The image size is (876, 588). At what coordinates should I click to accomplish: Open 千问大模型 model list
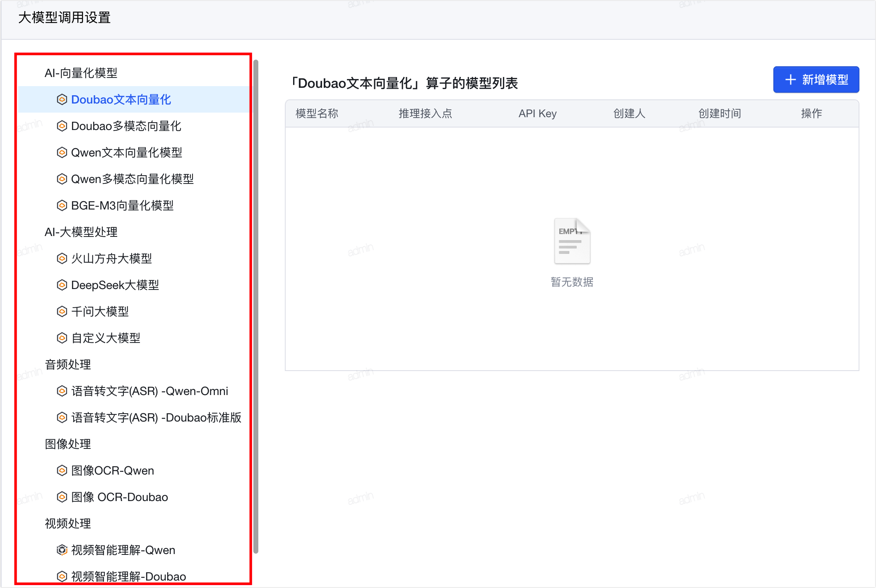pyautogui.click(x=100, y=311)
